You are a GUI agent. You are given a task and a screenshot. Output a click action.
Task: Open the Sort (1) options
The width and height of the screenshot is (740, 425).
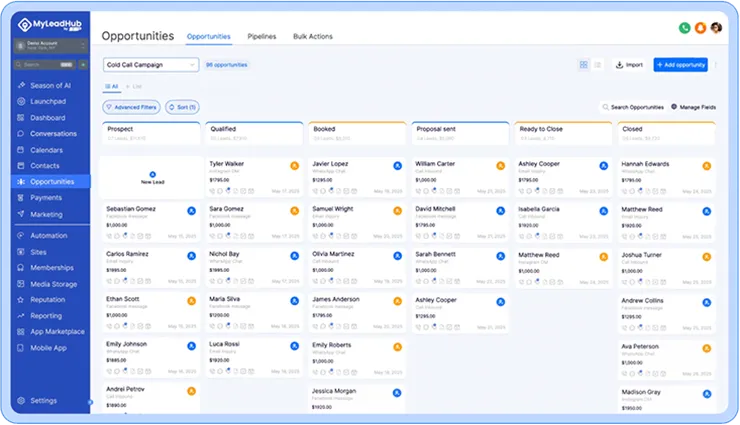[182, 107]
